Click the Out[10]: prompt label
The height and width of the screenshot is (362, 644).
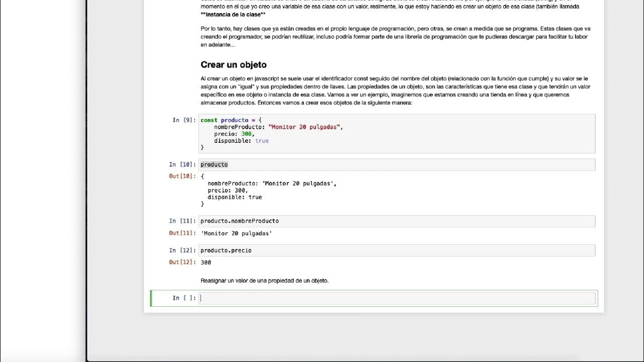[x=182, y=176]
